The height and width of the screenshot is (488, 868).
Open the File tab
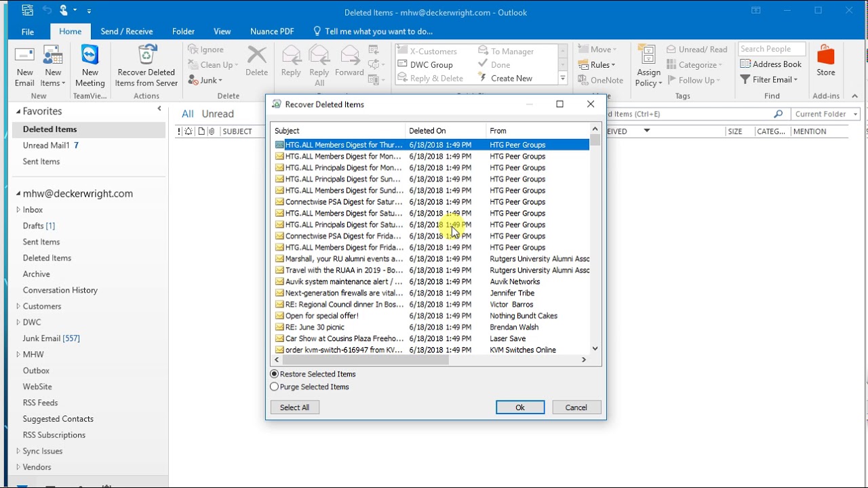click(x=28, y=31)
